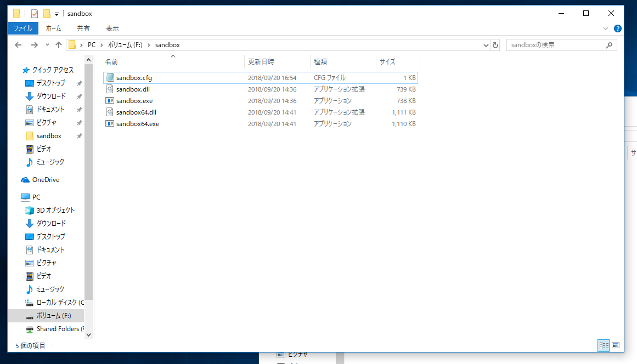Open クイック アクセス in navigation pane

(53, 70)
